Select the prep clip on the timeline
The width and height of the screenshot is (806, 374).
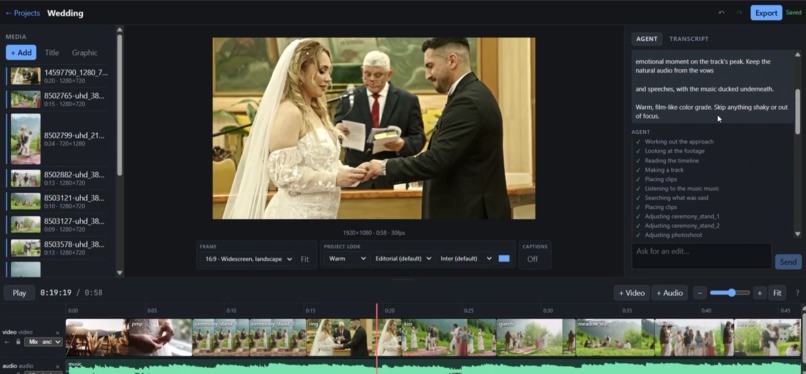point(160,338)
